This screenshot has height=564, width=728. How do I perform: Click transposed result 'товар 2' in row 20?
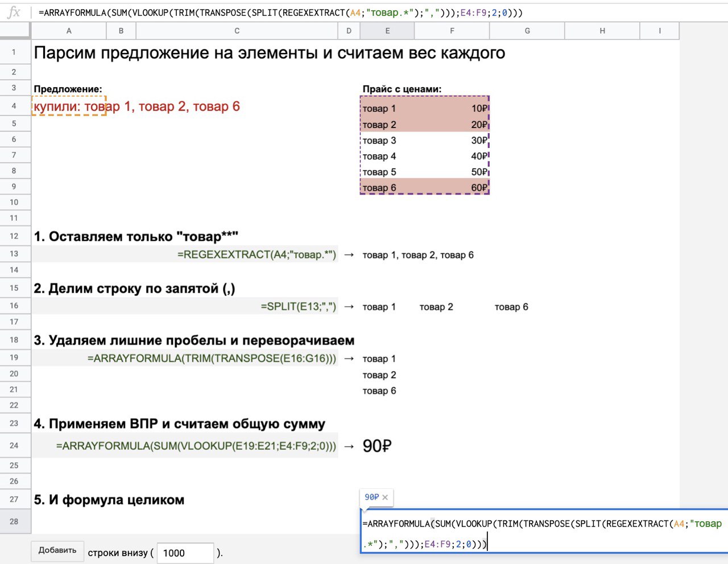coord(379,375)
